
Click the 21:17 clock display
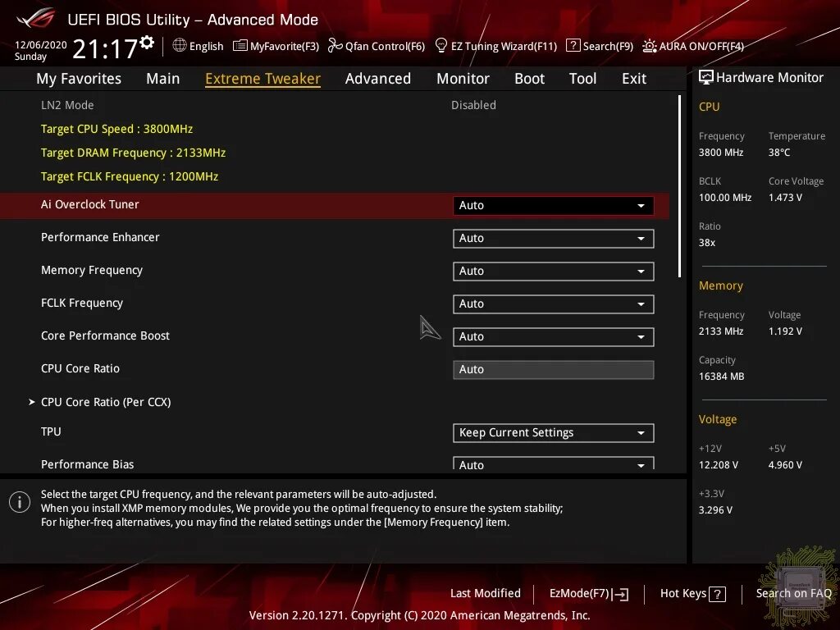[105, 49]
